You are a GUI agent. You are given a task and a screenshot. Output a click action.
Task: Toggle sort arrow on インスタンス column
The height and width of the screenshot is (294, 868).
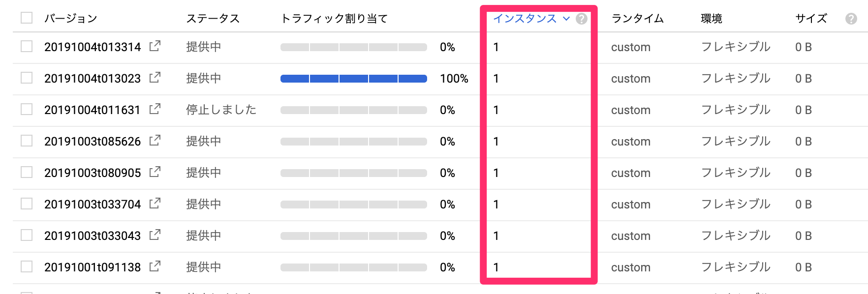pyautogui.click(x=566, y=19)
